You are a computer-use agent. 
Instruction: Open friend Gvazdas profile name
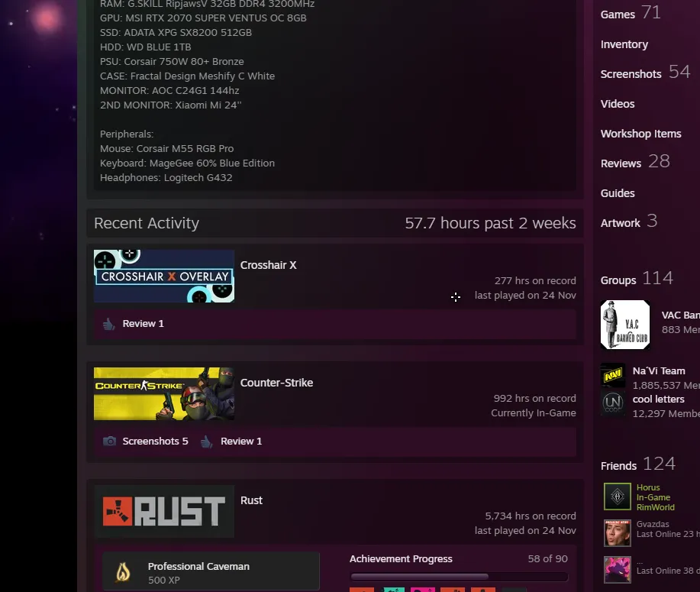coord(653,524)
